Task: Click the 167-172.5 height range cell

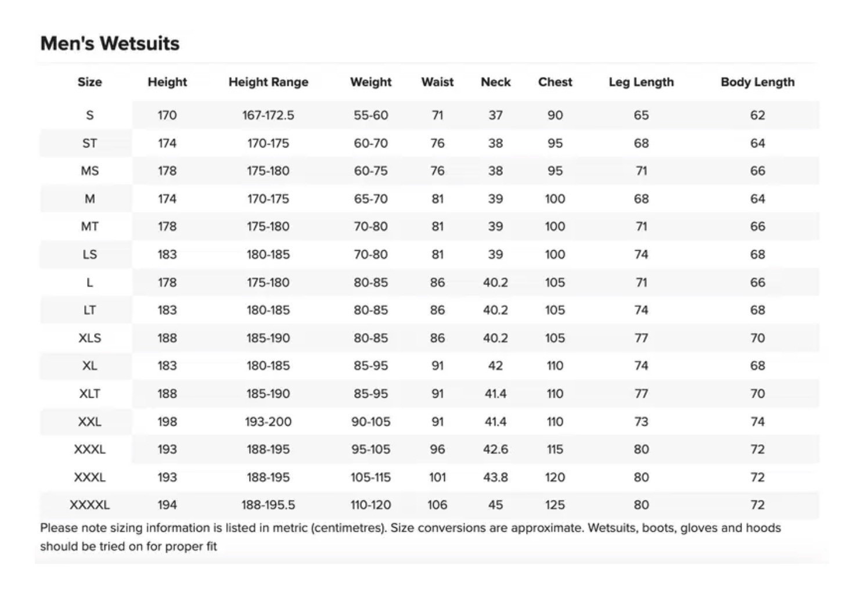Action: click(268, 115)
